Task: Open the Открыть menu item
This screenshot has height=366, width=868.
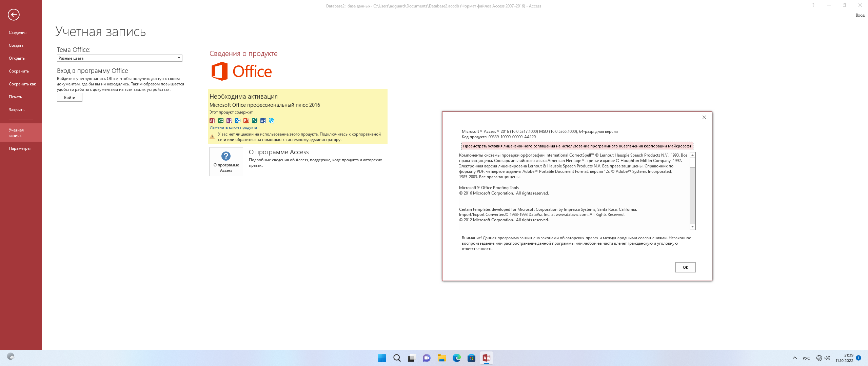Action: pos(17,58)
